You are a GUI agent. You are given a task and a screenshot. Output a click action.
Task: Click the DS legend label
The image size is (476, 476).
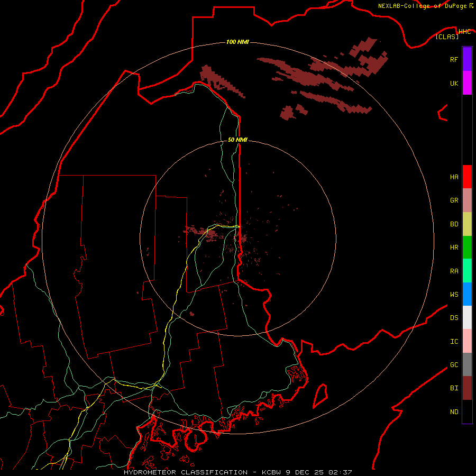454,318
